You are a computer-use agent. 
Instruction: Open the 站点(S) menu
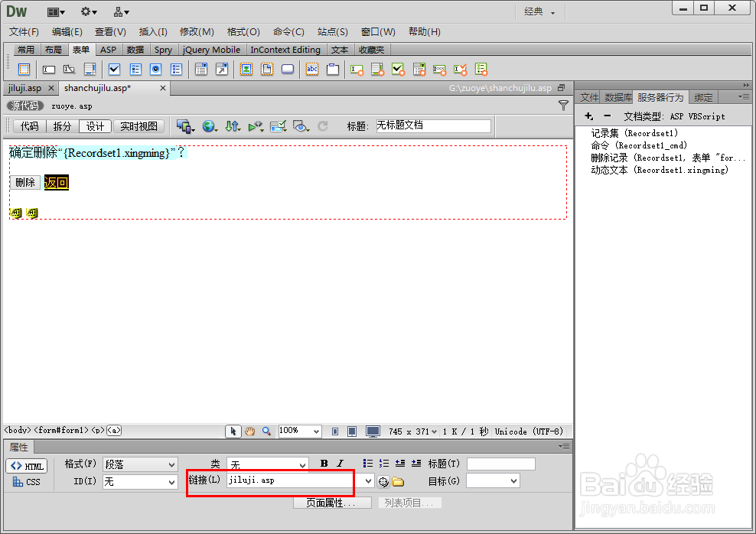point(333,32)
